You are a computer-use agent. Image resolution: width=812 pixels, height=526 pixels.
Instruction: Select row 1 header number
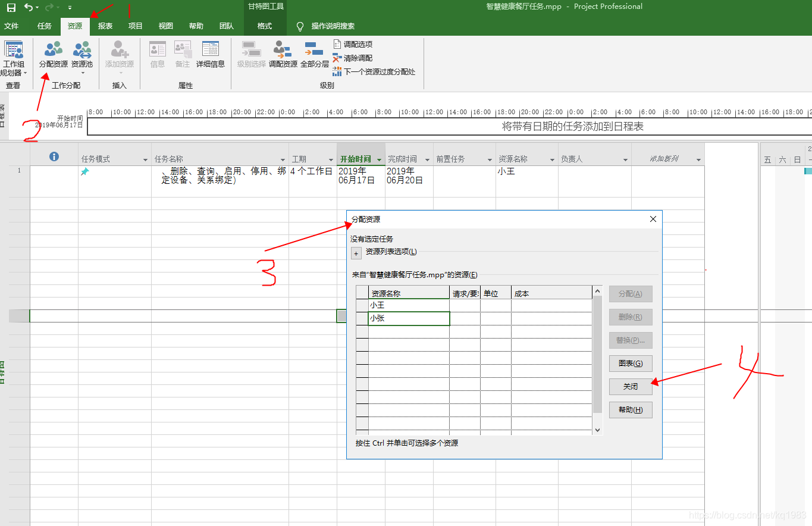[19, 181]
